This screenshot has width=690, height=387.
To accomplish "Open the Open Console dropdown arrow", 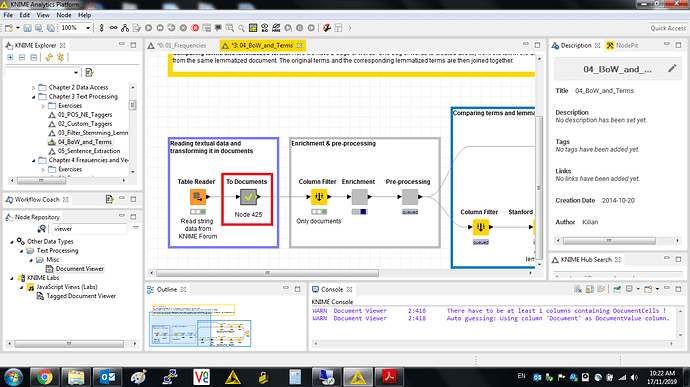I will pos(657,289).
